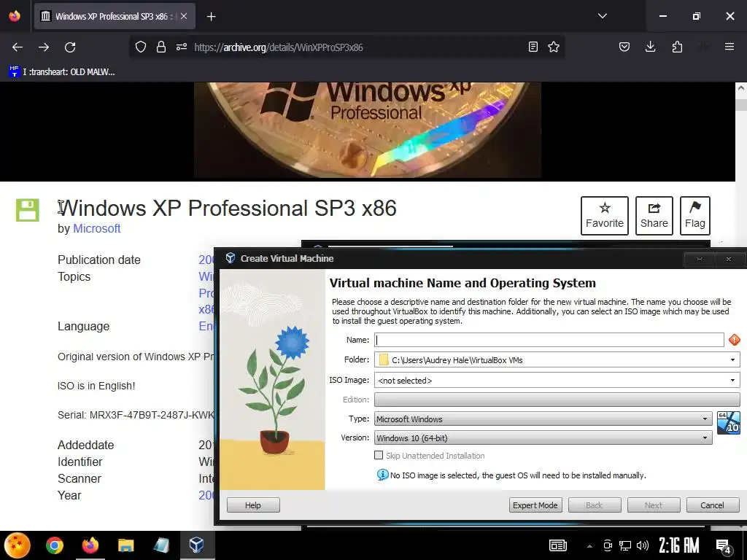747x560 pixels.
Task: Click the Cancel button in dialog
Action: [x=712, y=505]
